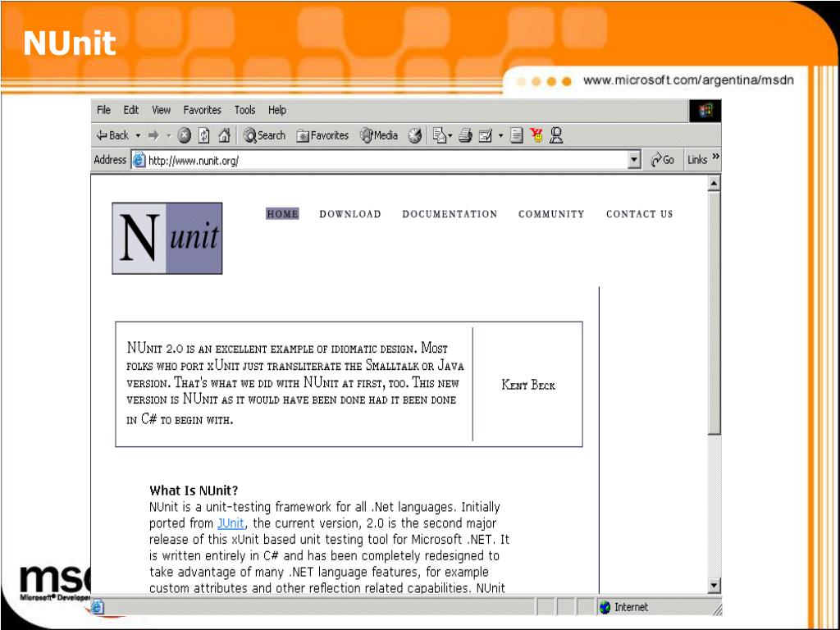Viewport: 840px width, 630px height.
Task: Click the Forward arrow button
Action: click(x=153, y=135)
